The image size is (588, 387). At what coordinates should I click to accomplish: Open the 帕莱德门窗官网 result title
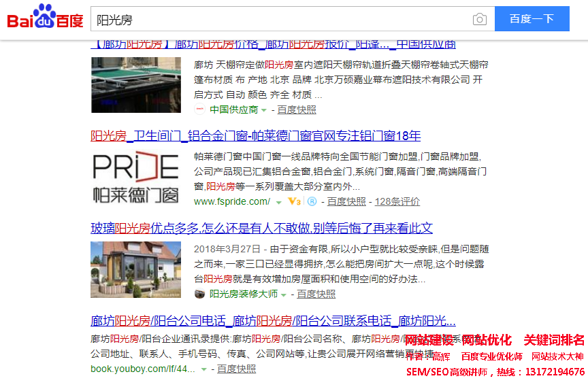tap(256, 135)
